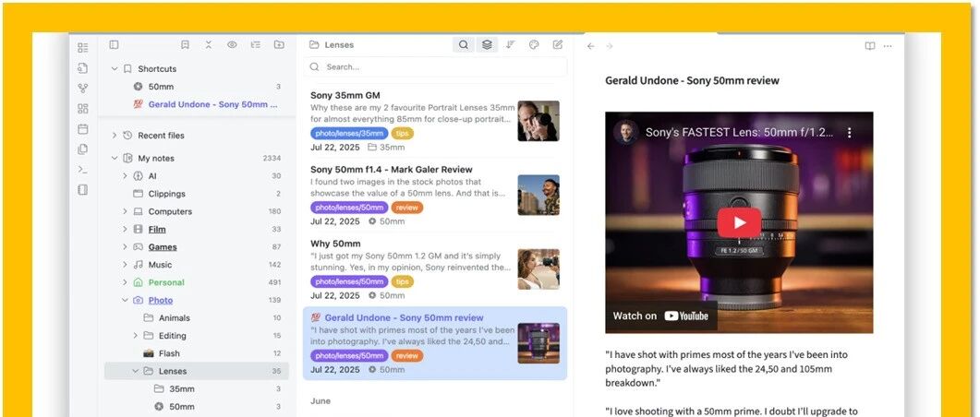Toggle the search button in Lenses header
This screenshot has width=980, height=417.
pos(463,45)
